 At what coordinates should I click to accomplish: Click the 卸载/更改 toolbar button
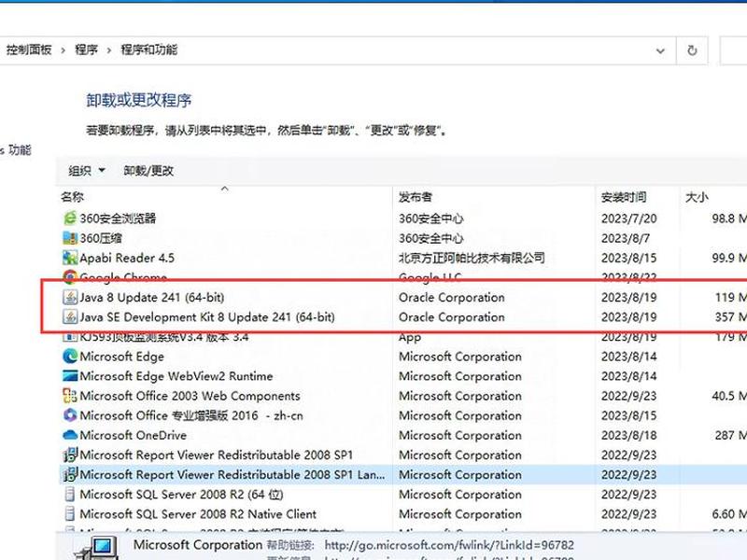pyautogui.click(x=148, y=171)
